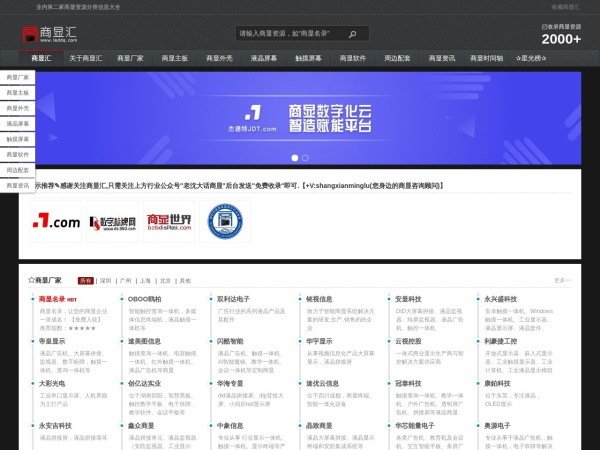
Task: Focus the 请输入商显资源 search field
Action: coord(293,34)
